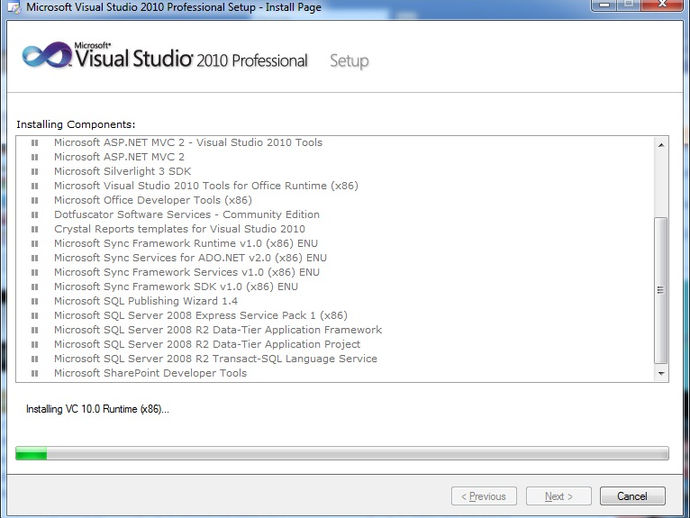Click pending icon beside Data-Tier Application Project
The image size is (690, 518).
coord(35,345)
